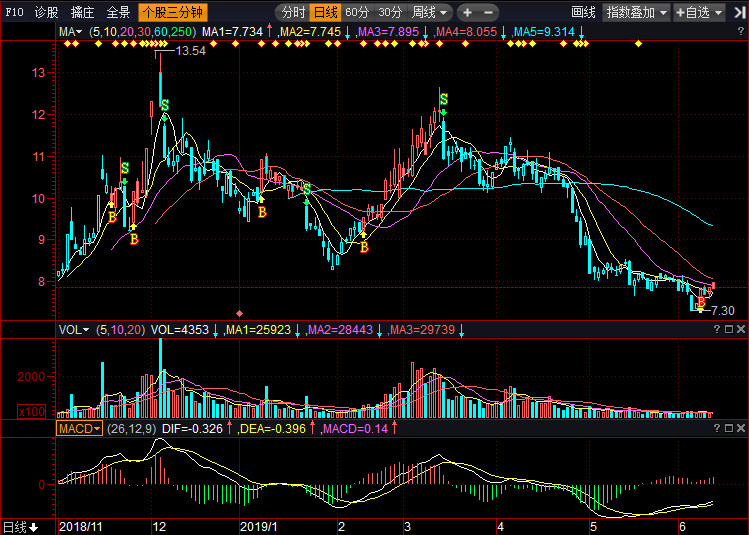Open help for the MACD pane
The height and width of the screenshot is (535, 749).
717,428
